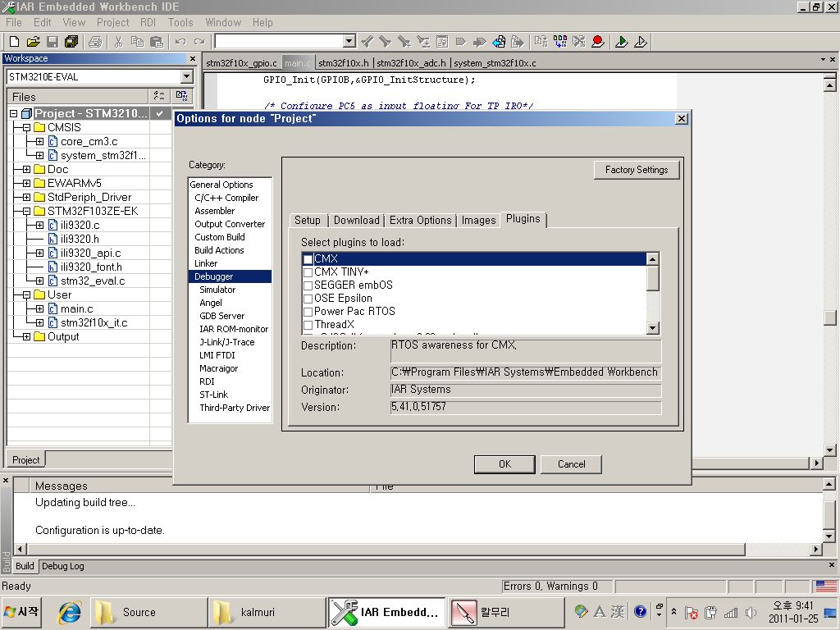Switch to the Download tab

356,220
